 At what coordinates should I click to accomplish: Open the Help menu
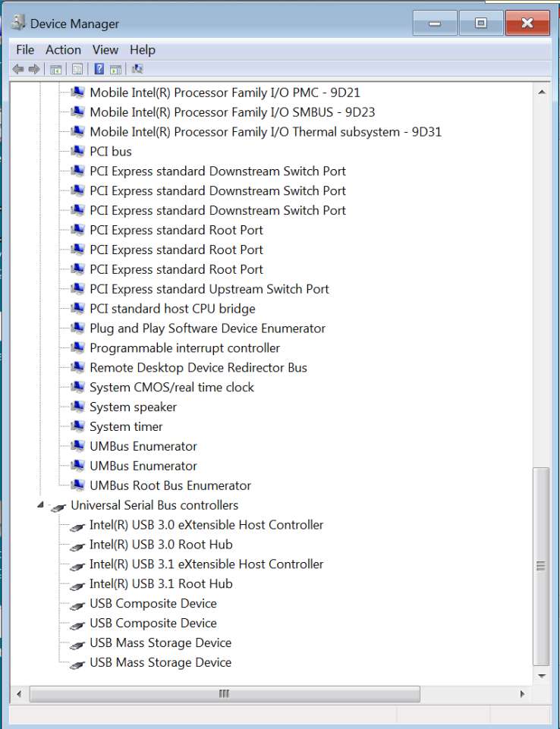click(143, 50)
